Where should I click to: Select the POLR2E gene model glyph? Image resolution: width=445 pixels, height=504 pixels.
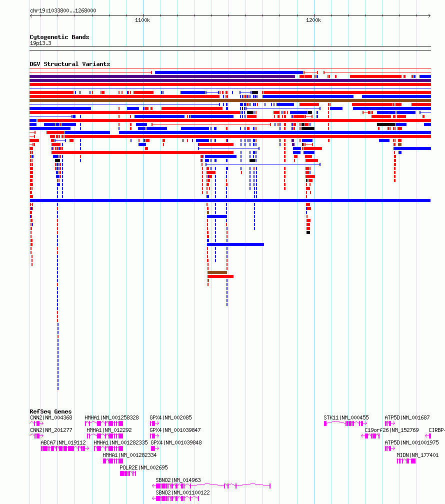[x=128, y=473]
